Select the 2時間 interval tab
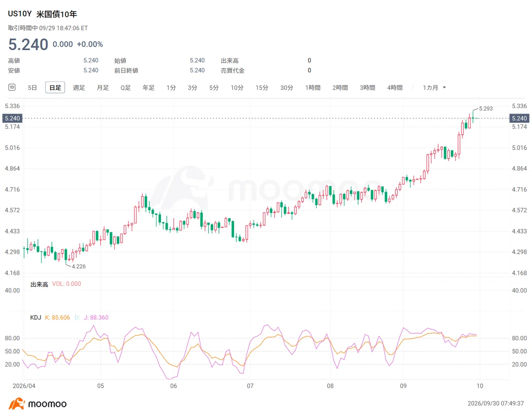The height and width of the screenshot is (417, 532). point(340,88)
